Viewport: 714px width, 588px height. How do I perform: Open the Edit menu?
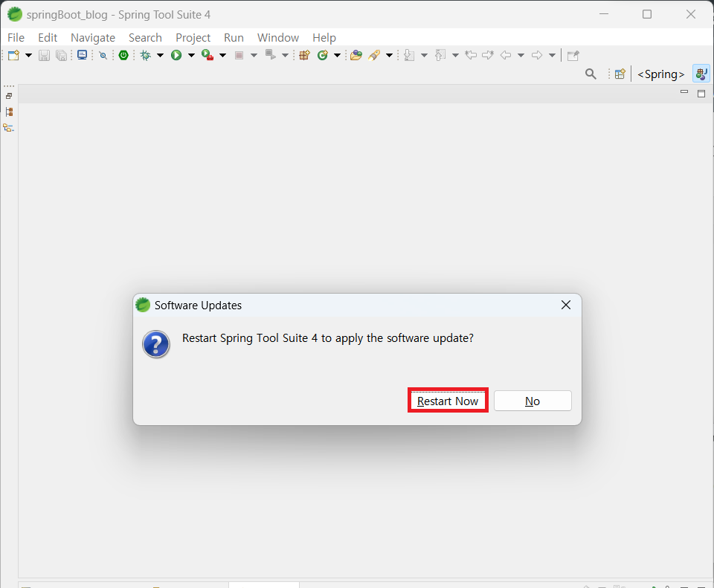click(48, 38)
